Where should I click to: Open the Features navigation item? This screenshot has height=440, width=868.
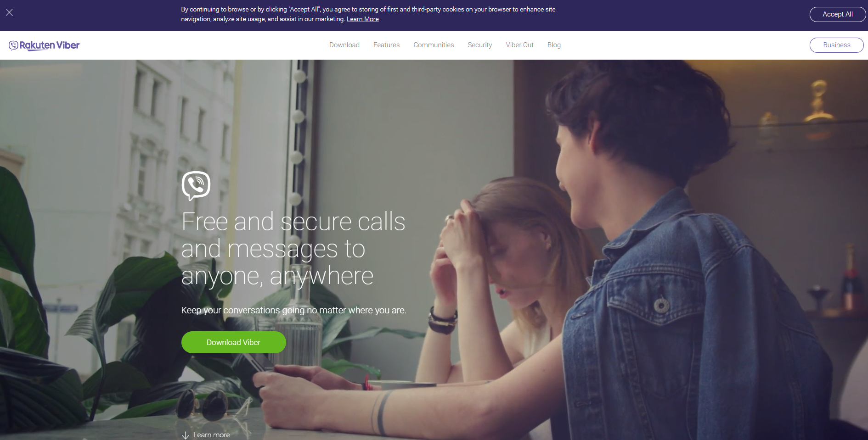(x=386, y=45)
